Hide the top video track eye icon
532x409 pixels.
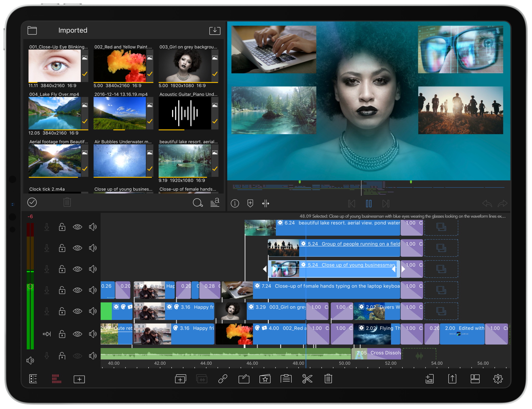point(77,227)
